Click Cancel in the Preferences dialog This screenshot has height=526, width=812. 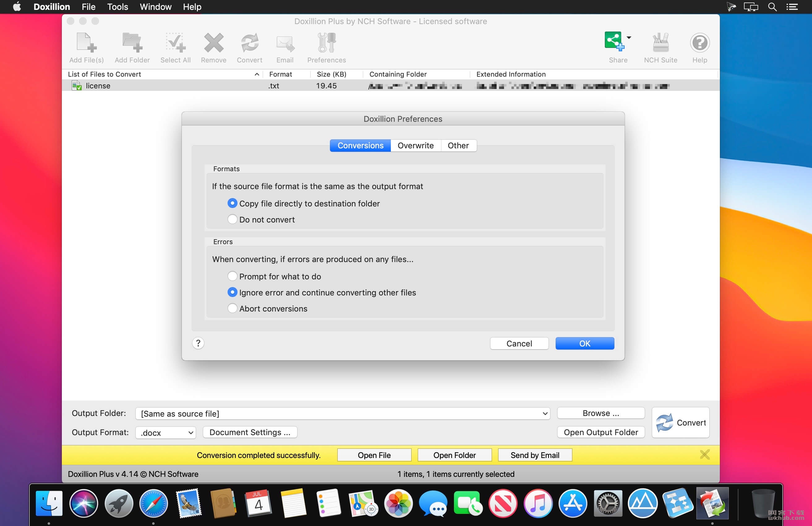coord(519,343)
